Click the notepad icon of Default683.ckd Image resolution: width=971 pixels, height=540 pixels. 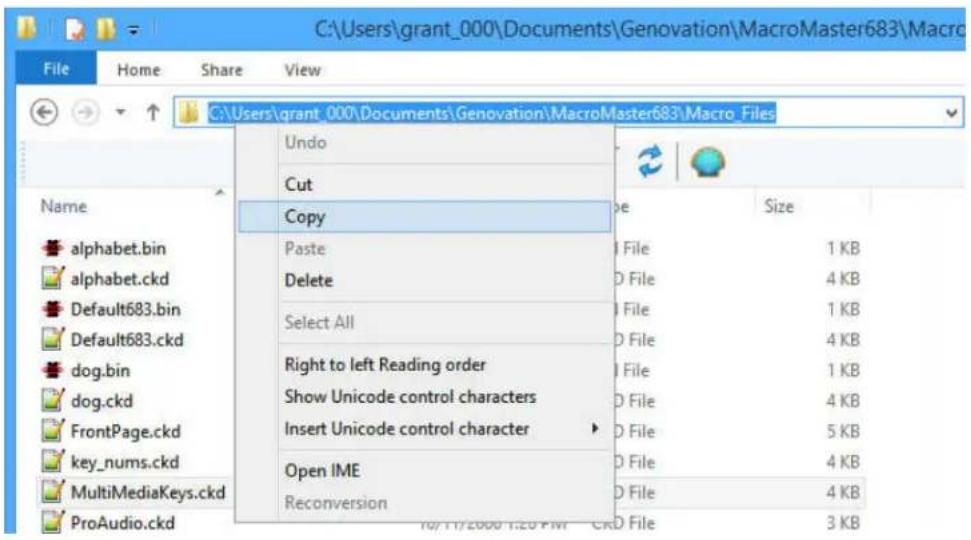[x=53, y=339]
